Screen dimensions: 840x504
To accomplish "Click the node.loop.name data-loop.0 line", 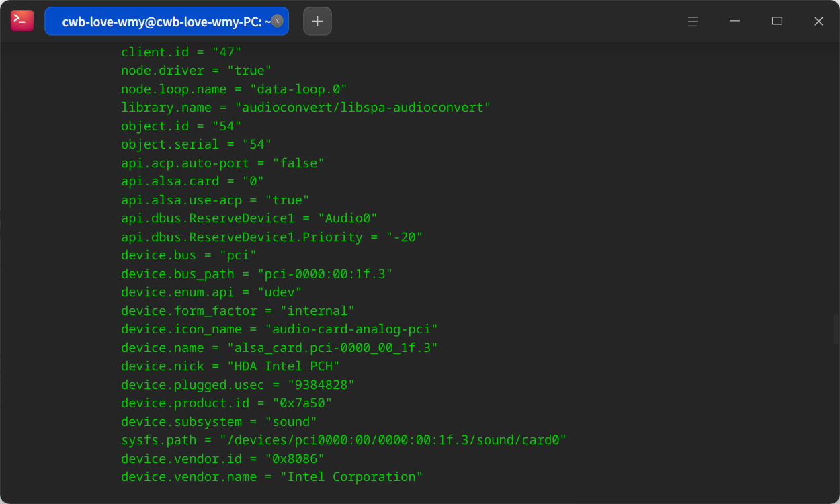I will pyautogui.click(x=234, y=89).
